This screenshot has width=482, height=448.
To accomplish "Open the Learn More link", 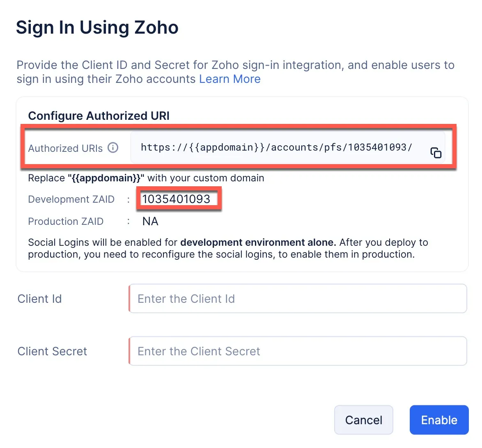I will [230, 79].
